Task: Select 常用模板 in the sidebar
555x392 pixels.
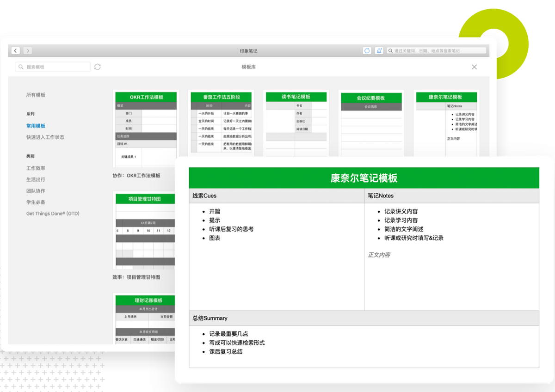Action: coord(36,126)
